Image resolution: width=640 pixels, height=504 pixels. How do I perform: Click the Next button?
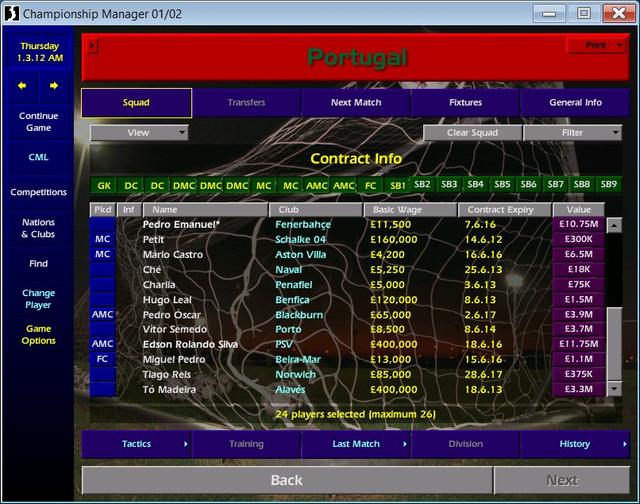(x=562, y=480)
